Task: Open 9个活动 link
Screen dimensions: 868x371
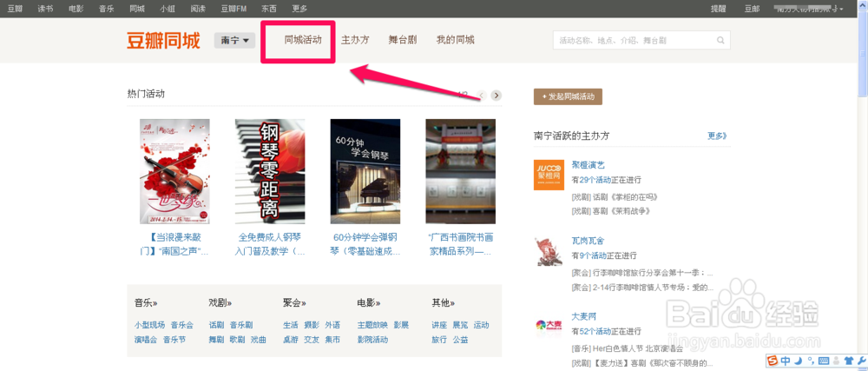Action: (x=592, y=255)
